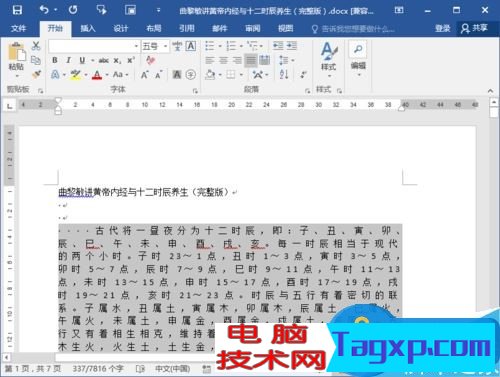Show or hide paragraph marks

(x=303, y=74)
